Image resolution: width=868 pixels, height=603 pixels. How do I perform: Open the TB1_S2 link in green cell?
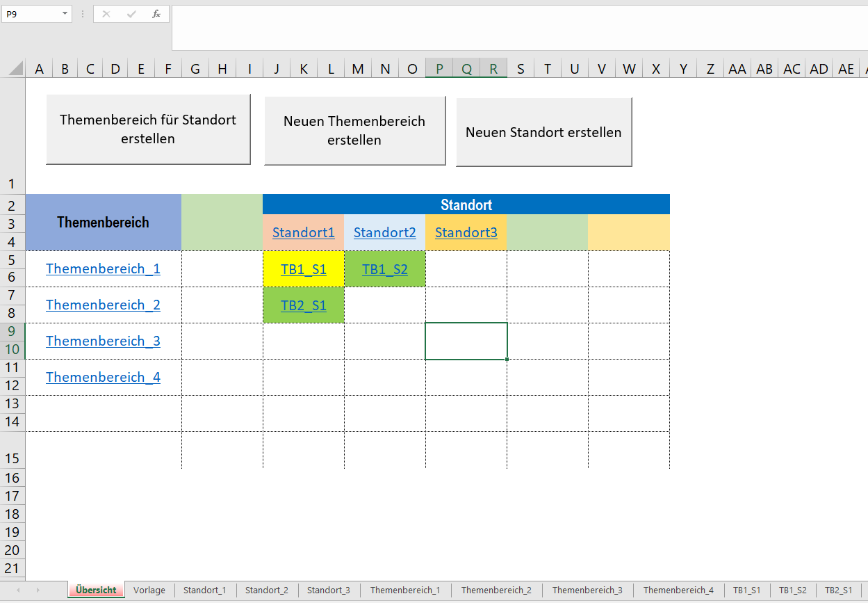385,269
